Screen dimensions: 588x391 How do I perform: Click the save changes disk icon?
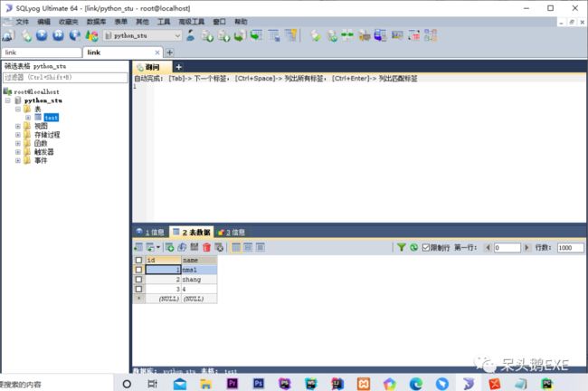click(x=194, y=247)
